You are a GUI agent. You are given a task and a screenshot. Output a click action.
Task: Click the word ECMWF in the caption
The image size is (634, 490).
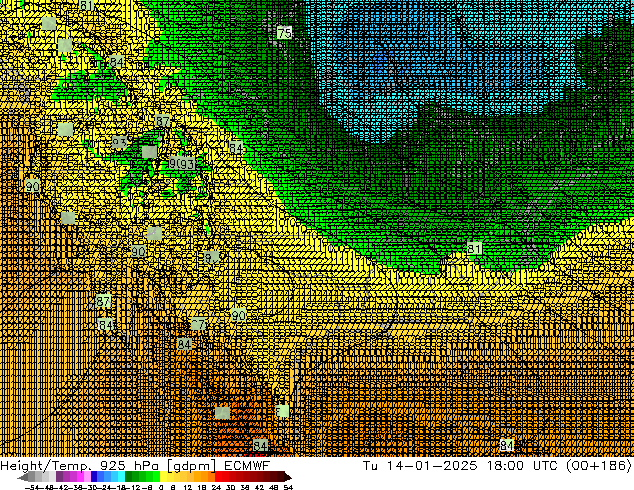tap(247, 465)
